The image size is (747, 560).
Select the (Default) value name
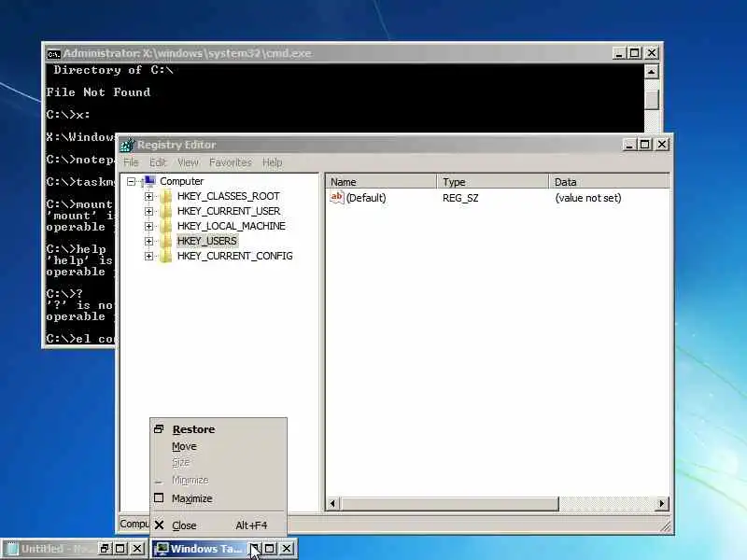[366, 198]
